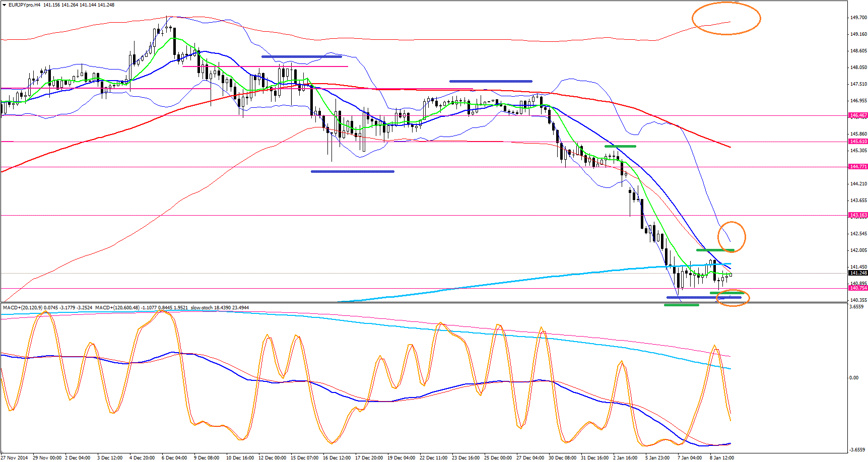Click the 27 Nov 2014 date label
868x462 pixels.
click(15, 458)
